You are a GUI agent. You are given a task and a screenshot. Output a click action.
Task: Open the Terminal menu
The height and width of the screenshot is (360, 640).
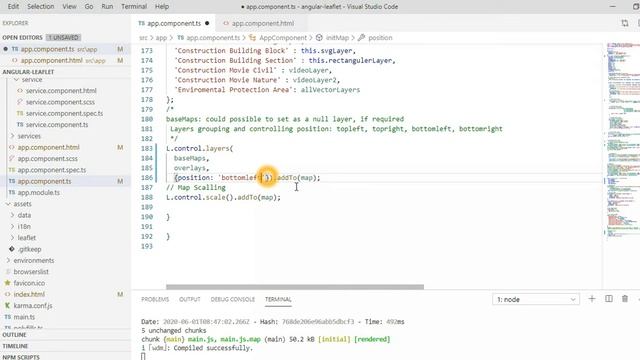(133, 7)
